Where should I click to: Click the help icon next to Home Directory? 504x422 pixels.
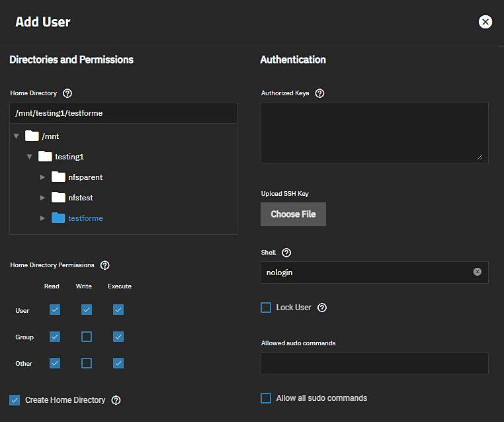(x=67, y=93)
